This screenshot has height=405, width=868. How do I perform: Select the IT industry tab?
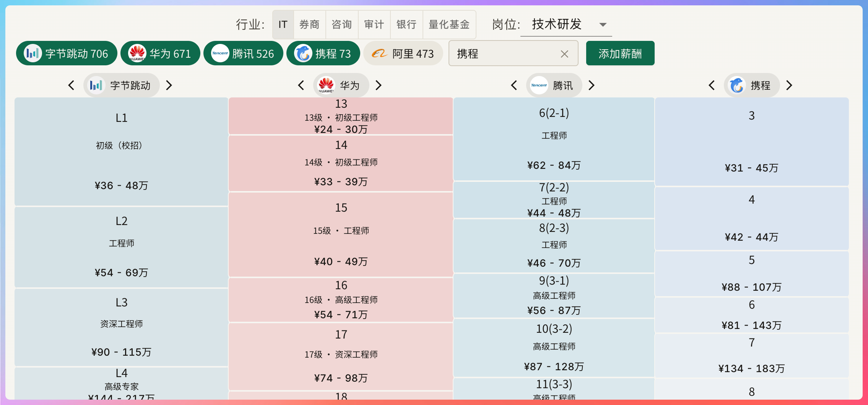283,24
